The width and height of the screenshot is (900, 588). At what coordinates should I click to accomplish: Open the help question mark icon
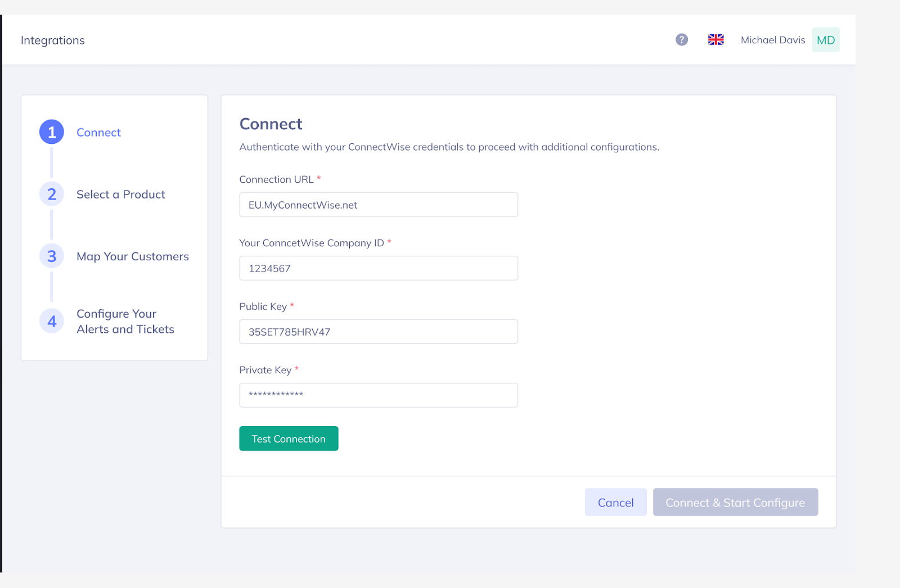(x=682, y=40)
